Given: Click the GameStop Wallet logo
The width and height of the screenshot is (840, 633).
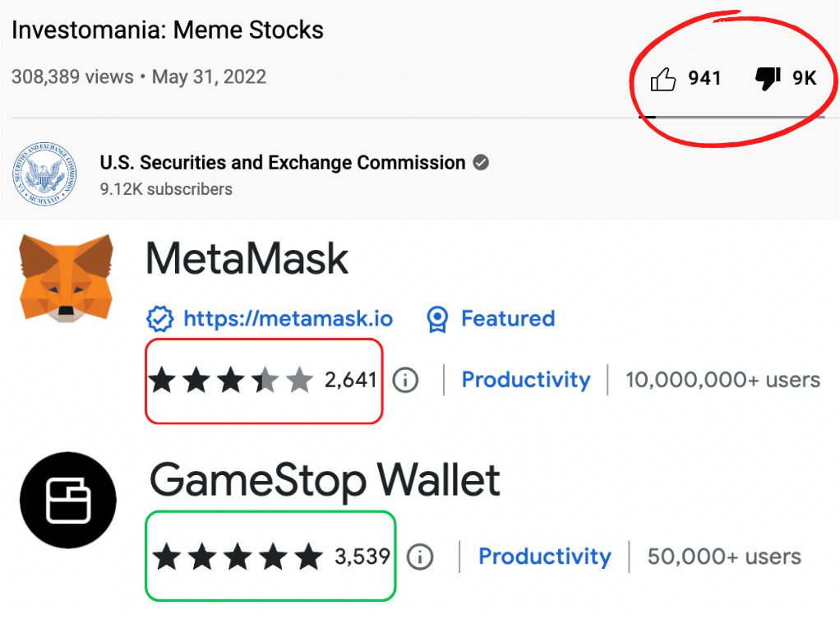Looking at the screenshot, I should coord(68,500).
